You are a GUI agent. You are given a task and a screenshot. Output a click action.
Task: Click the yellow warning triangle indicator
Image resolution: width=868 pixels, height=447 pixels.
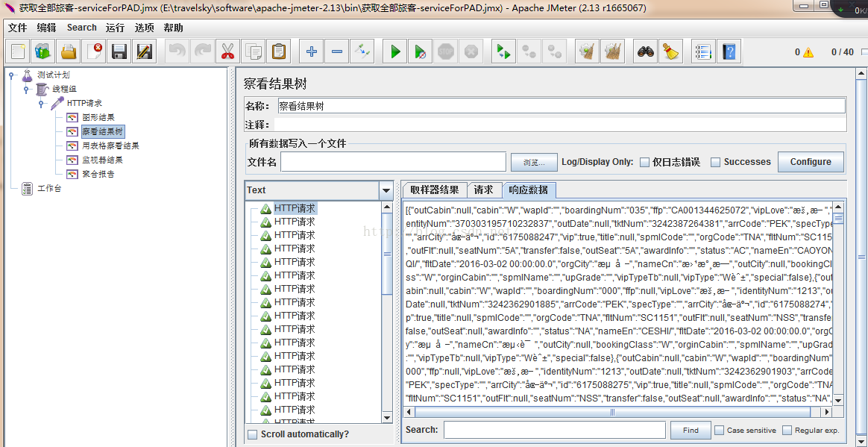click(809, 53)
